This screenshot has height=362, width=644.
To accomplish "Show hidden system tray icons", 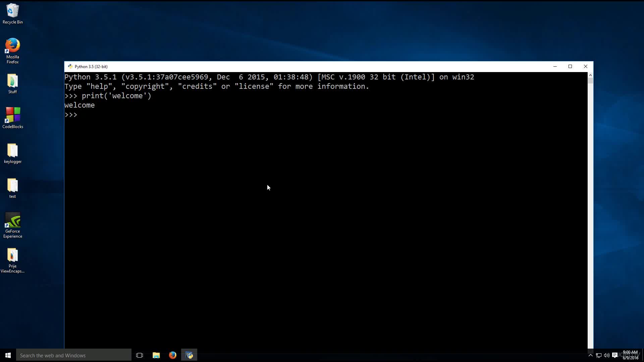I will tap(591, 355).
